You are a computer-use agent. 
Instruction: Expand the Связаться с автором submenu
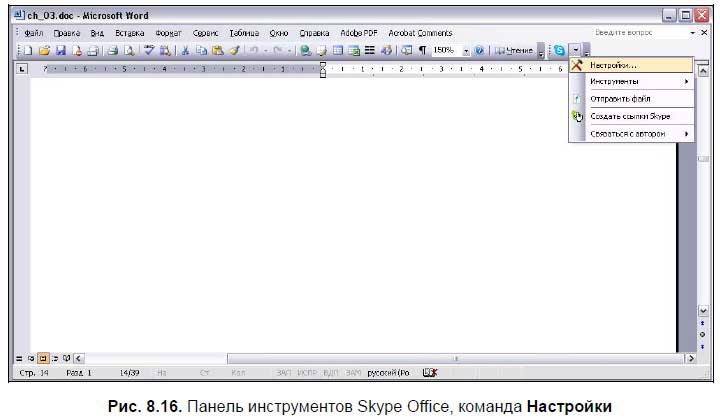[x=631, y=133]
